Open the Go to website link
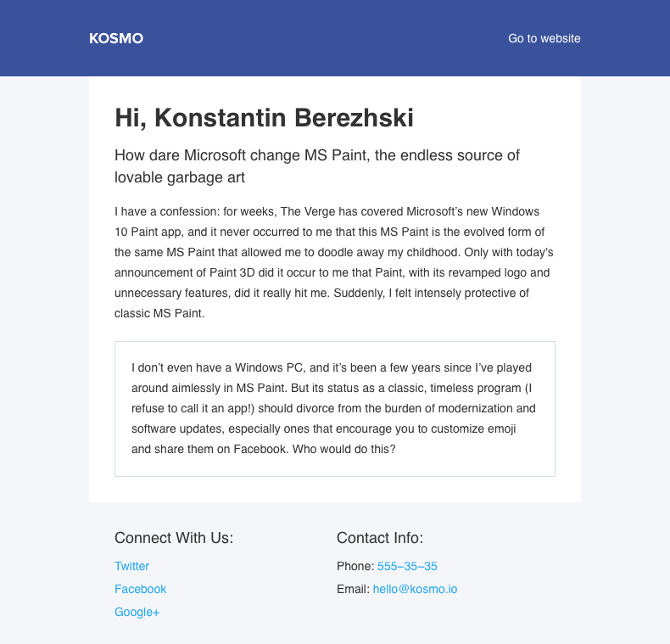 point(544,38)
